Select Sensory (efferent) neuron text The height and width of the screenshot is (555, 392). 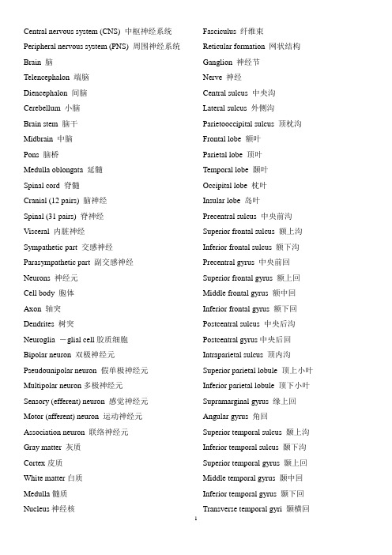tap(64, 402)
